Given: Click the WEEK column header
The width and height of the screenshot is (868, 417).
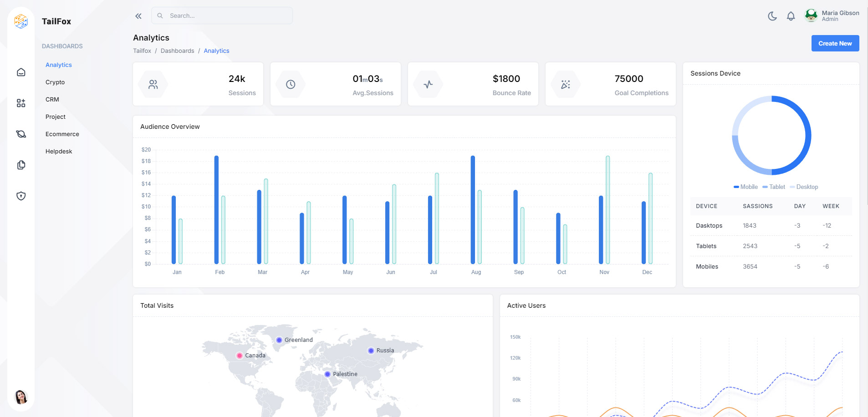Looking at the screenshot, I should tap(831, 206).
